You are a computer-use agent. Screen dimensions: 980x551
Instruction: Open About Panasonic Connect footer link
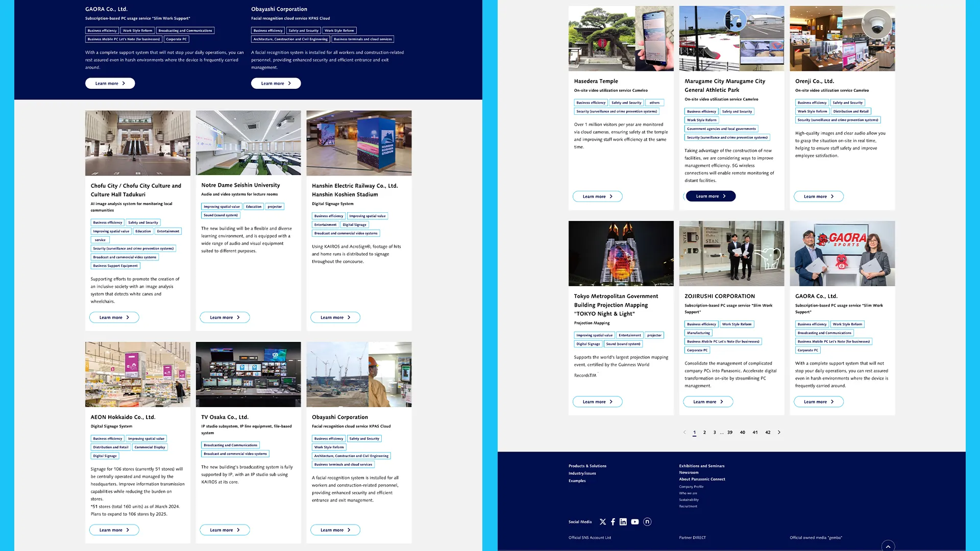point(702,479)
